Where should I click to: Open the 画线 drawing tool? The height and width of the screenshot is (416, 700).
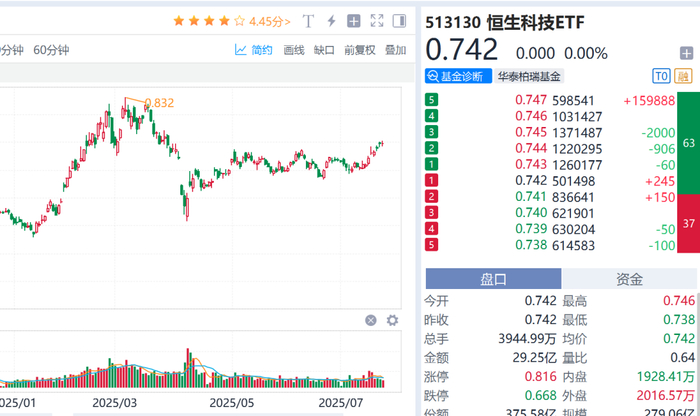pyautogui.click(x=294, y=50)
